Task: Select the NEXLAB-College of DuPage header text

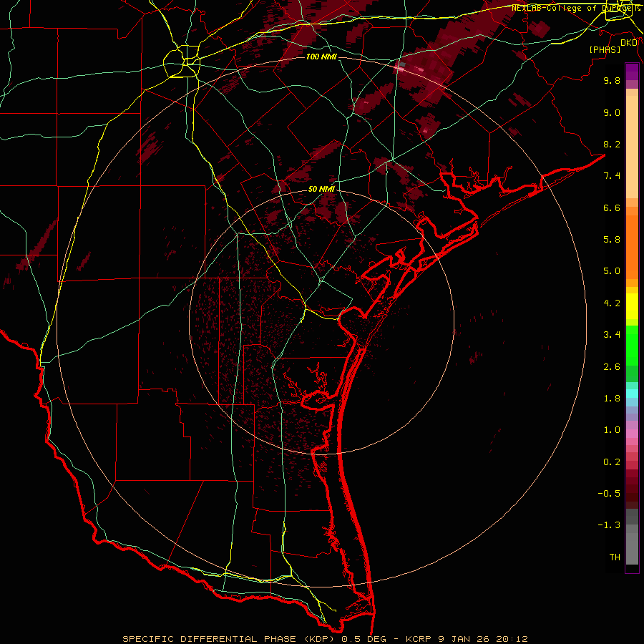Action: 572,8
